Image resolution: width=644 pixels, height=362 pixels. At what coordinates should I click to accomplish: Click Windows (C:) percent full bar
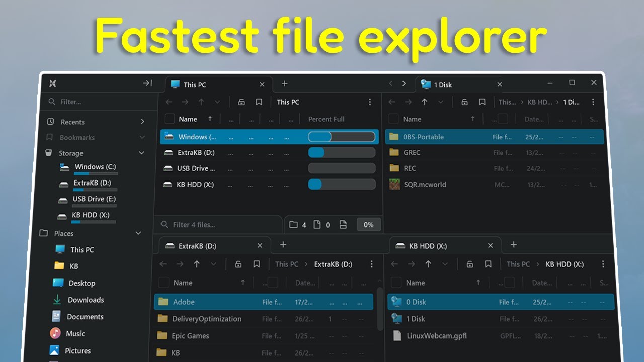(x=342, y=137)
